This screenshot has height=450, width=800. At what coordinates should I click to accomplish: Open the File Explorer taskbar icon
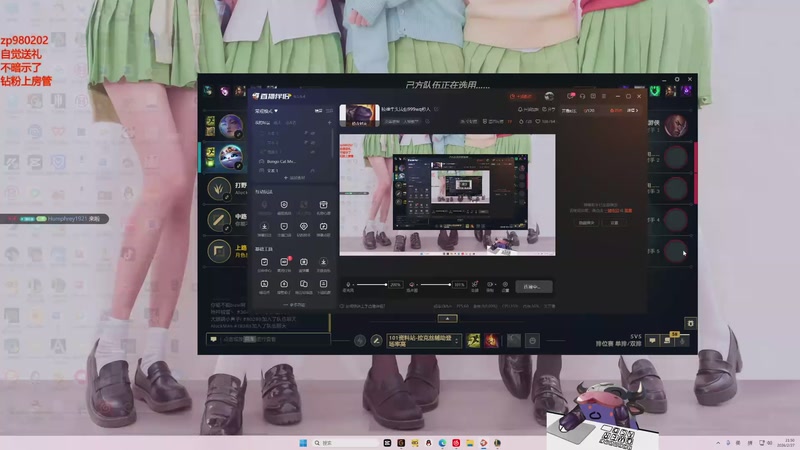470,442
